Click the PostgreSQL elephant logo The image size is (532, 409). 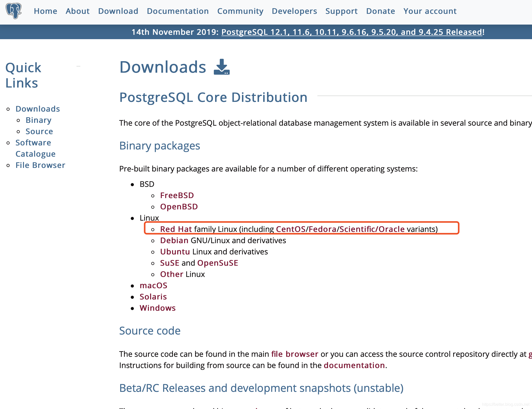tap(14, 11)
